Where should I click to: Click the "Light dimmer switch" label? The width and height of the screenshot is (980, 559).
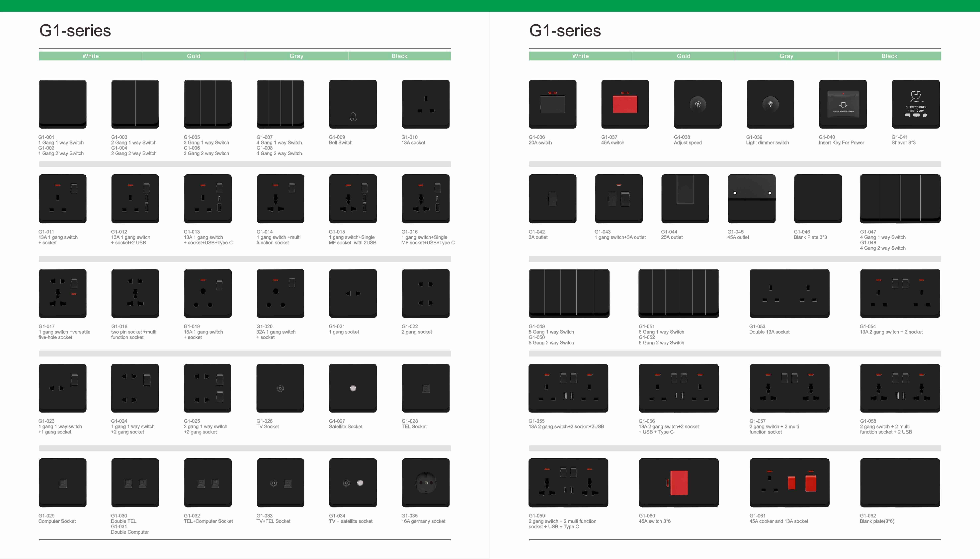tap(767, 142)
